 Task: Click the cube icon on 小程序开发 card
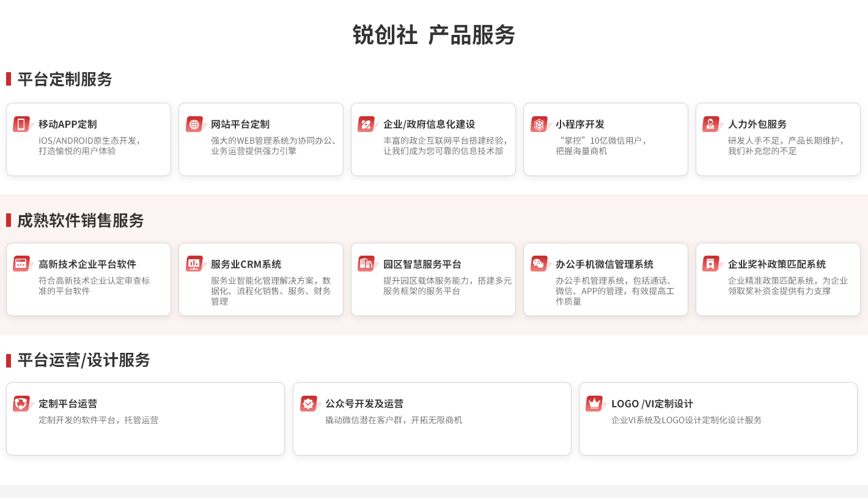[540, 124]
